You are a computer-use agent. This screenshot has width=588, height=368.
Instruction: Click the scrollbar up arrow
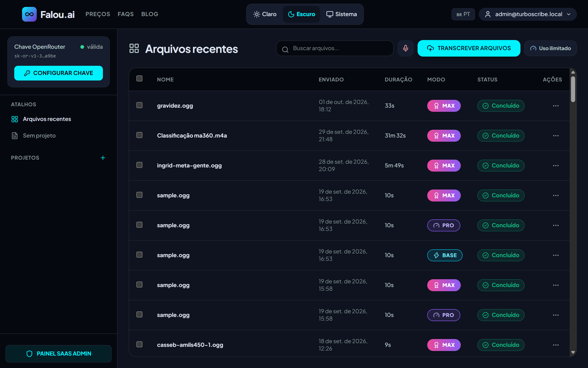pos(573,72)
